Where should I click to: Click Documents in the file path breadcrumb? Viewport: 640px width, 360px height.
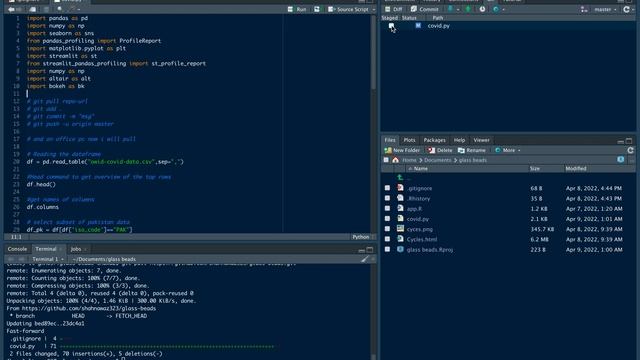click(438, 160)
